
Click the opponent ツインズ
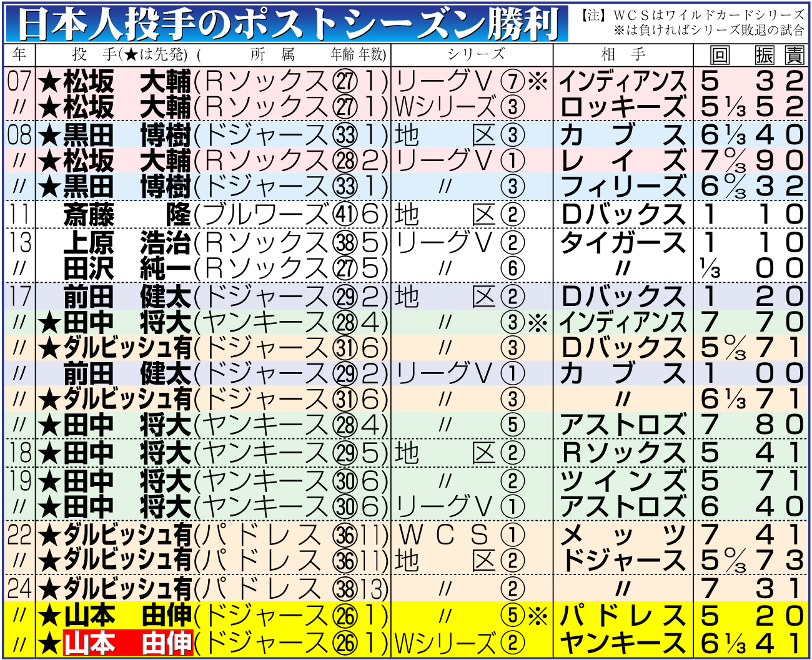tap(623, 481)
